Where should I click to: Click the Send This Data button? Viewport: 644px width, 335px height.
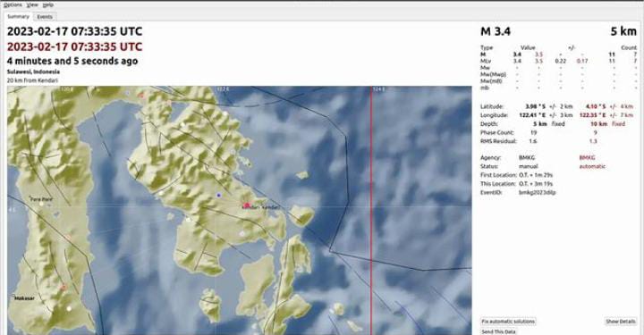(498, 331)
